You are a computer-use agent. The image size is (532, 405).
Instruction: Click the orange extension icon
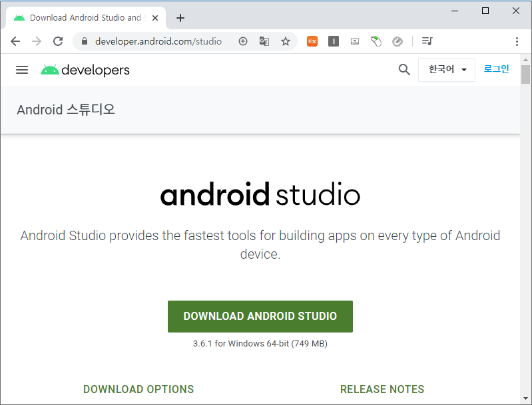(x=312, y=41)
